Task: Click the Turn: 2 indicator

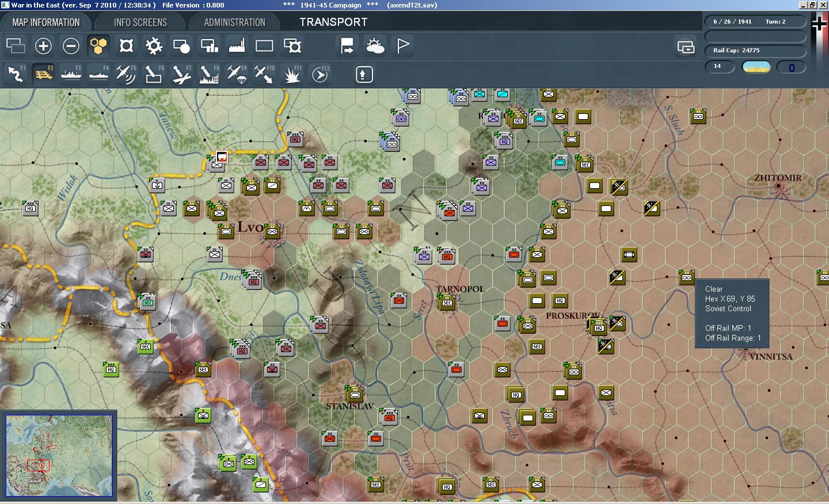Action: point(775,22)
